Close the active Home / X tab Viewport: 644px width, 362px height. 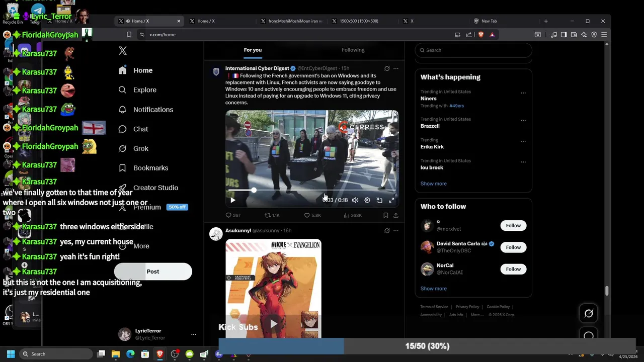pos(179,21)
